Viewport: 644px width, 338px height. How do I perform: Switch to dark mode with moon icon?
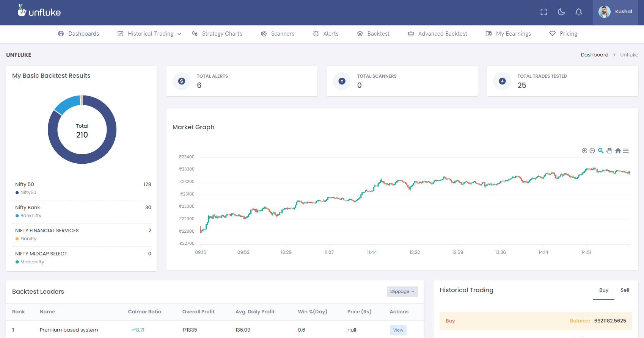tap(561, 12)
